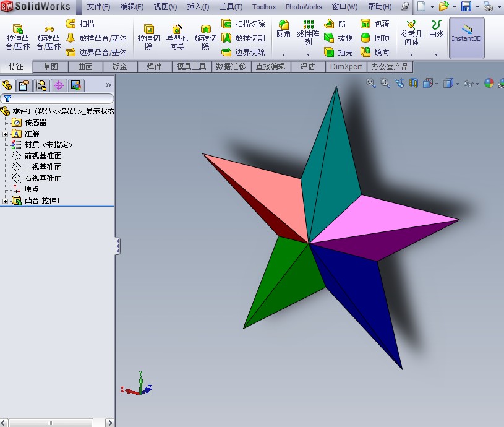The height and width of the screenshot is (427, 504).
Task: Choose the Rib (筋) tool
Action: coord(335,24)
